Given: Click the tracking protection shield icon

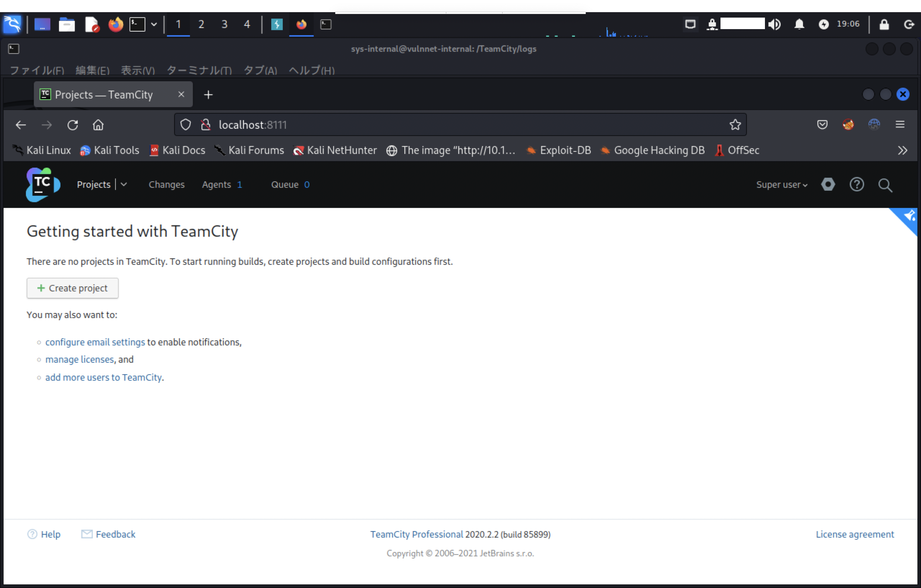Looking at the screenshot, I should pos(185,125).
